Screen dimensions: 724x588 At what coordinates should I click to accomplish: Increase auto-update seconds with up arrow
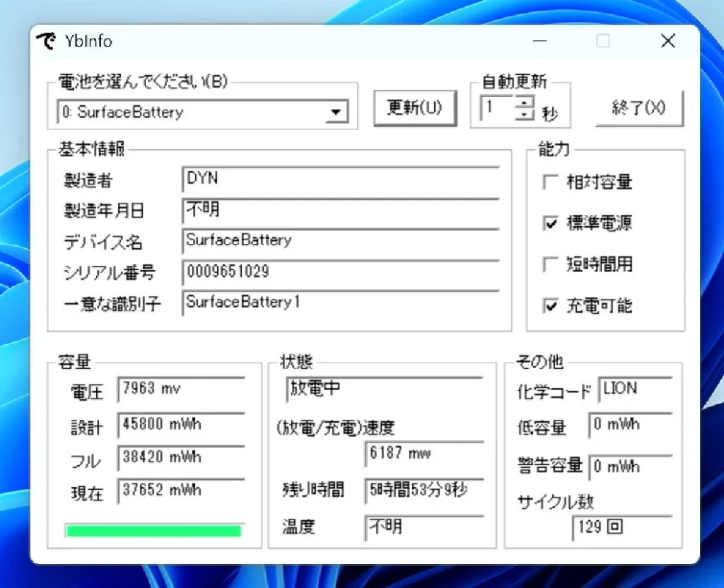(x=525, y=103)
